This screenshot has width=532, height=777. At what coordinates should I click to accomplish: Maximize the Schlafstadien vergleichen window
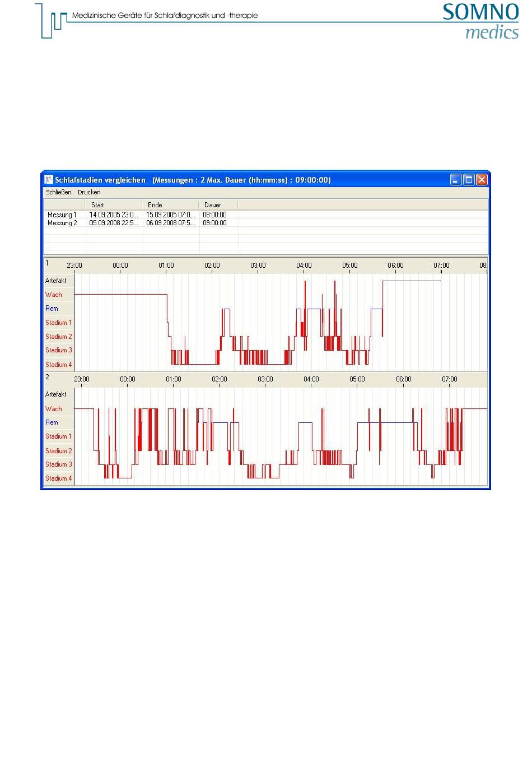(469, 180)
